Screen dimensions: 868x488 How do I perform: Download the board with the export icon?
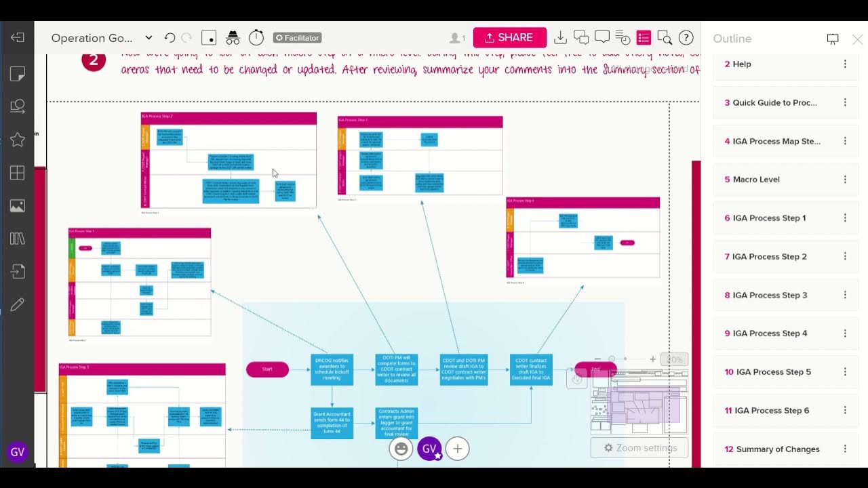(561, 38)
